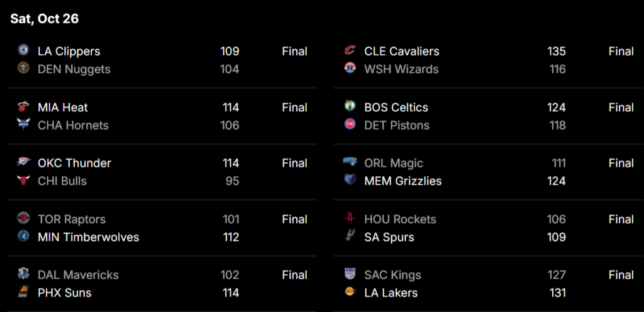Open the SAC Kings team link
This screenshot has width=644, height=312.
[392, 275]
